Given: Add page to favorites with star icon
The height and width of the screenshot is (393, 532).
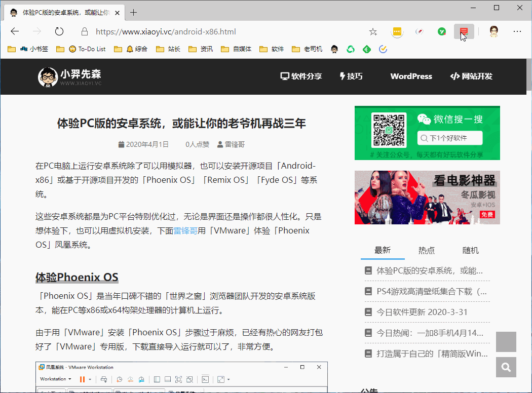Looking at the screenshot, I should (x=373, y=32).
